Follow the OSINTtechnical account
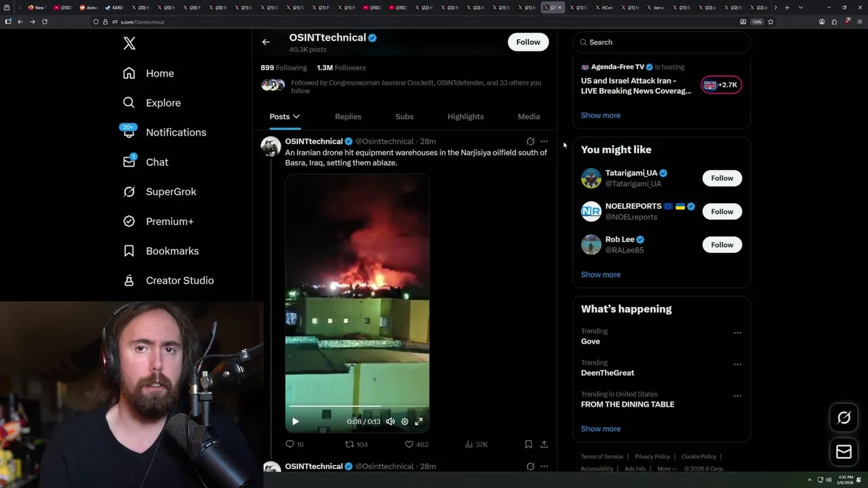The width and height of the screenshot is (868, 488). pos(528,42)
